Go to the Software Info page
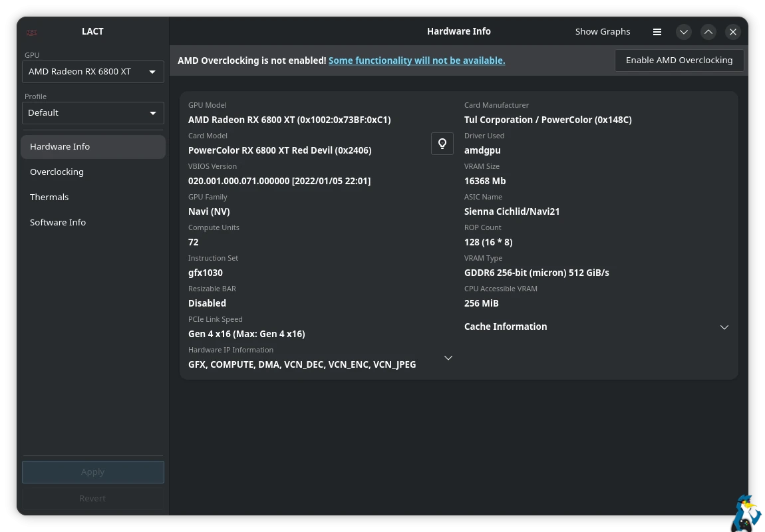The height and width of the screenshot is (532, 765). click(x=58, y=222)
